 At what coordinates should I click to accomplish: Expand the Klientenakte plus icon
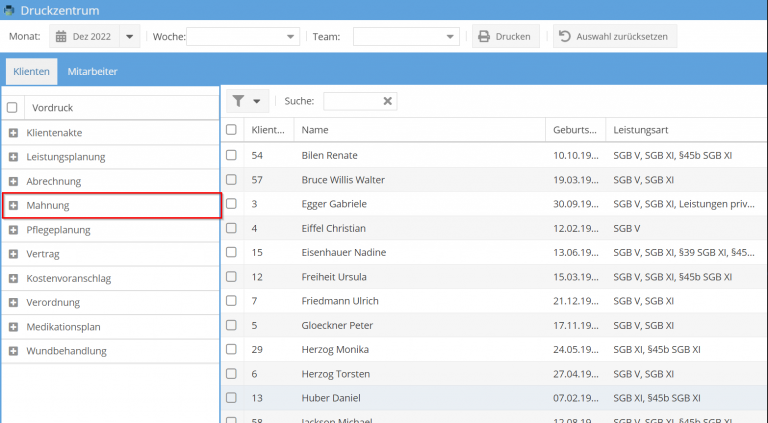tap(13, 132)
